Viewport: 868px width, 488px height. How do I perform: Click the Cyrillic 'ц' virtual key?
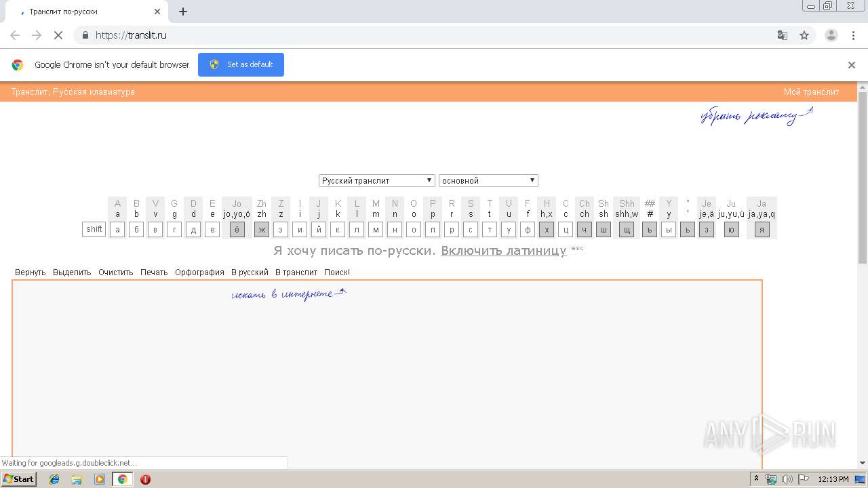click(566, 229)
